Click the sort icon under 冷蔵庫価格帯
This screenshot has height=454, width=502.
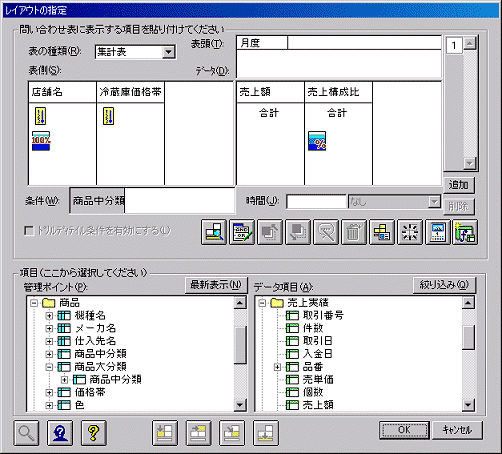(x=108, y=116)
